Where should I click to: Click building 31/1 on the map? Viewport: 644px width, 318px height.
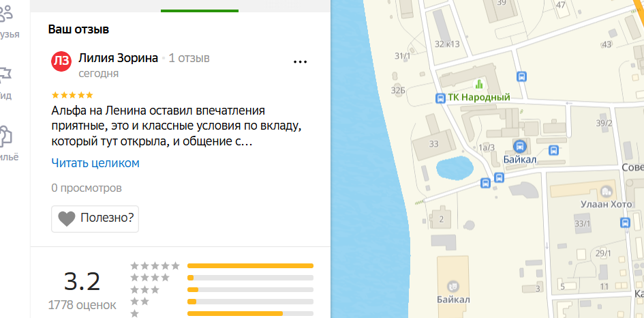pyautogui.click(x=402, y=56)
